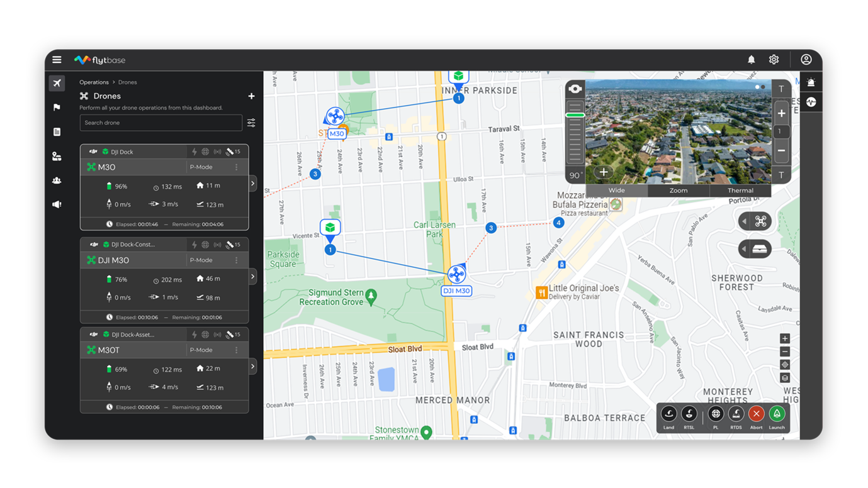Click the RTSL return icon

pyautogui.click(x=689, y=414)
